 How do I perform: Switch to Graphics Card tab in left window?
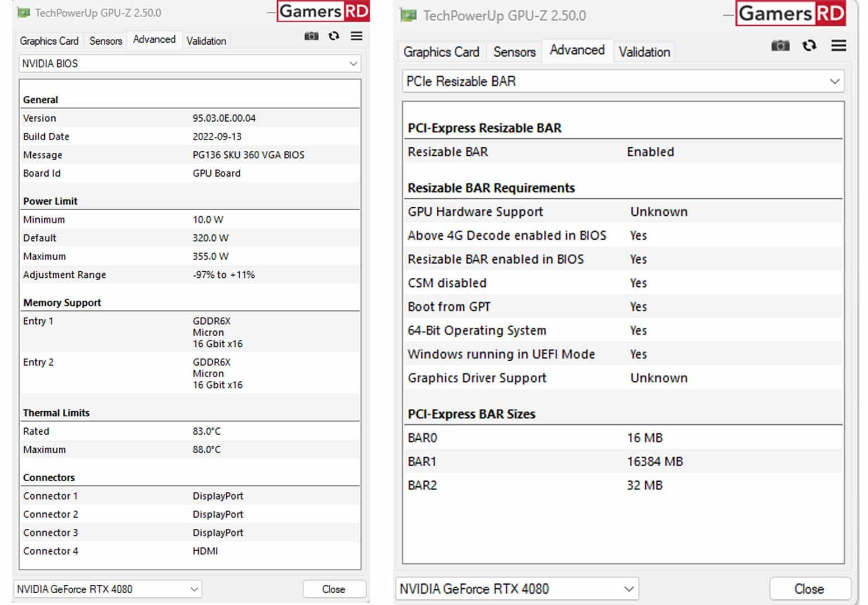coord(49,41)
